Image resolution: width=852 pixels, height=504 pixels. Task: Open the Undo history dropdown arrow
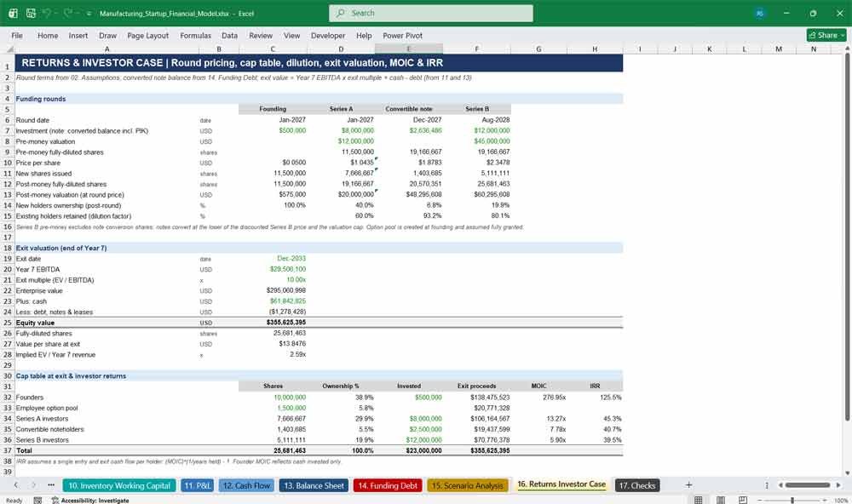click(55, 14)
